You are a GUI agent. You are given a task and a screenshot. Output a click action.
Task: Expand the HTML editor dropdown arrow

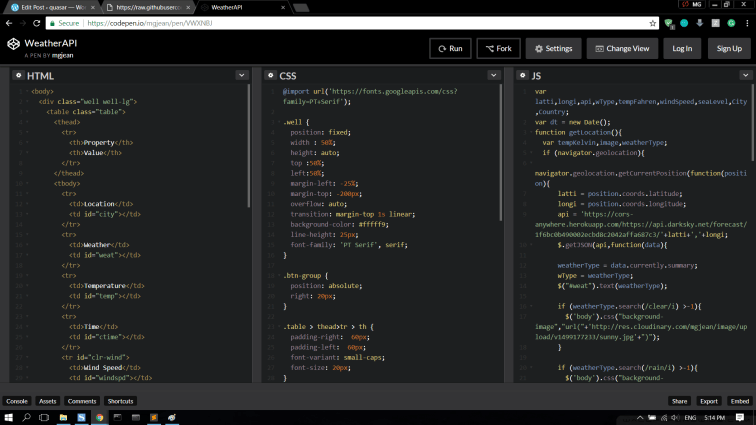[242, 76]
